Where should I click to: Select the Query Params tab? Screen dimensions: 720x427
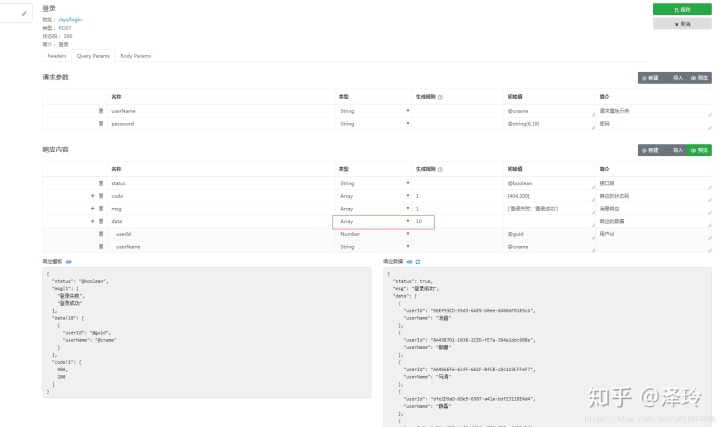93,56
